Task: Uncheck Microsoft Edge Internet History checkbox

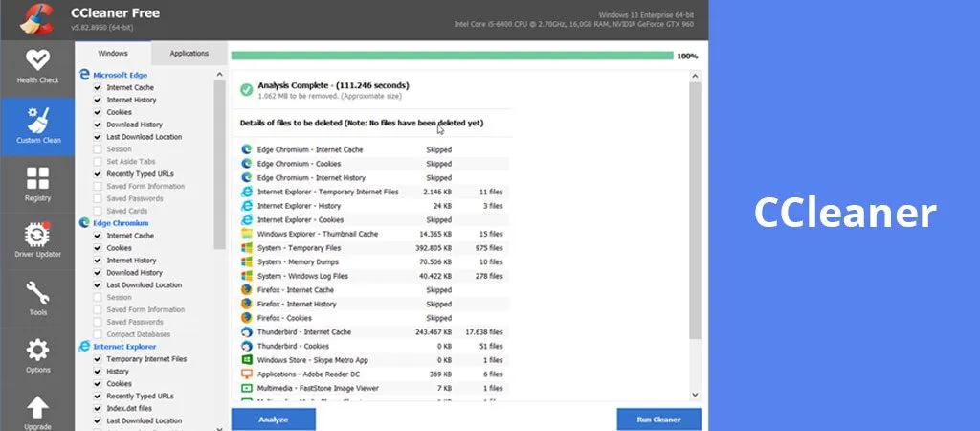Action: pyautogui.click(x=98, y=100)
